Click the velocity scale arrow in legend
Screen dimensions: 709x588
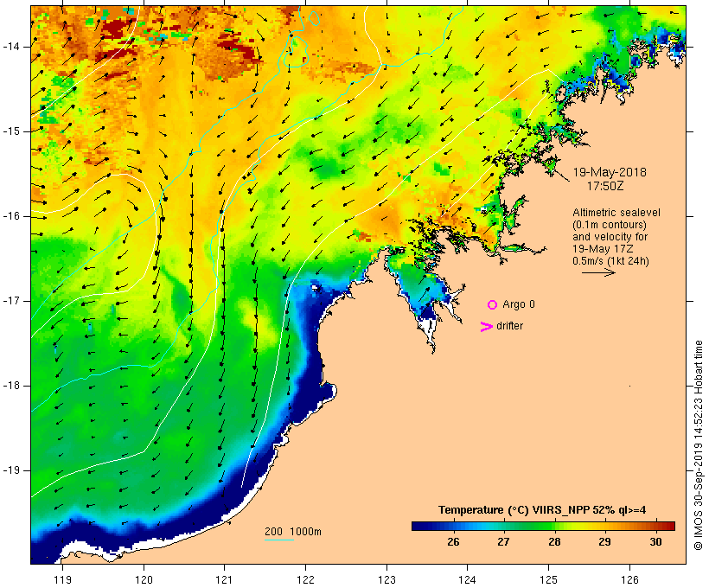click(x=598, y=272)
